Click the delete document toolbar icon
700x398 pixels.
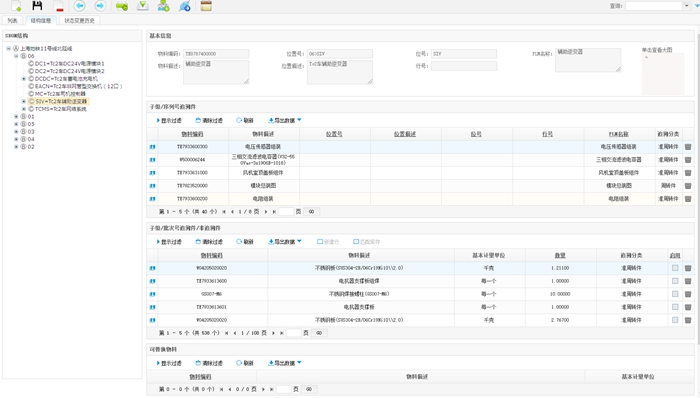(58, 6)
